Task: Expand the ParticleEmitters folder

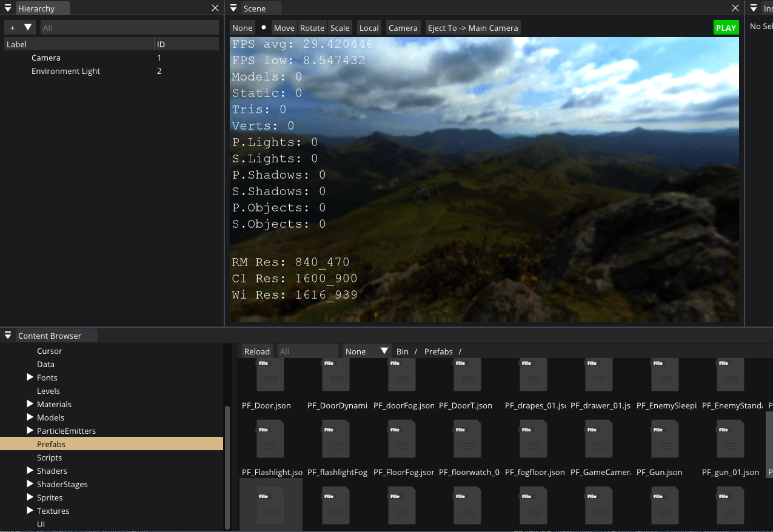Action: (x=30, y=431)
